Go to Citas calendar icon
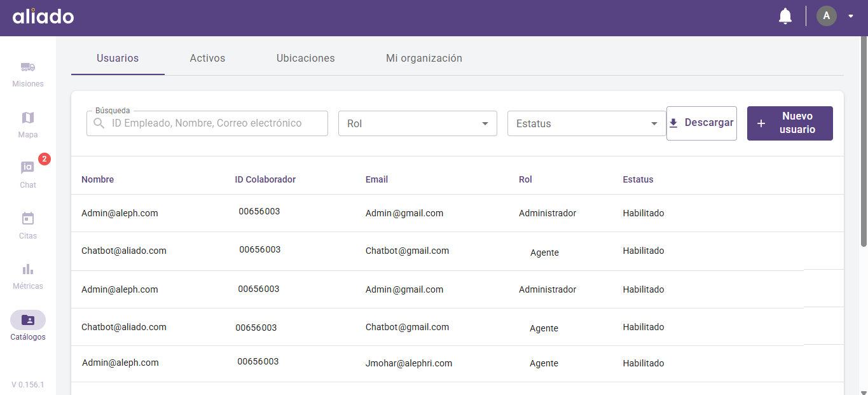Screen dimensions: 868x395 [x=28, y=219]
